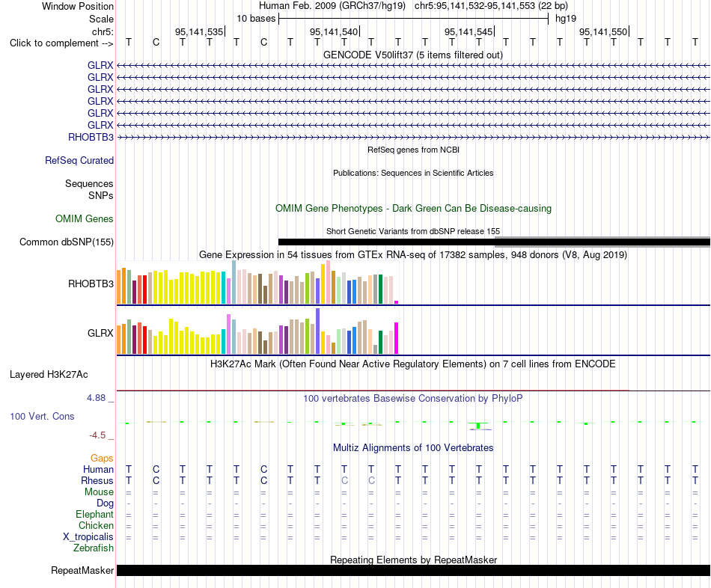Select the '10 bases' scale bar label
711x588 pixels.
[x=256, y=19]
